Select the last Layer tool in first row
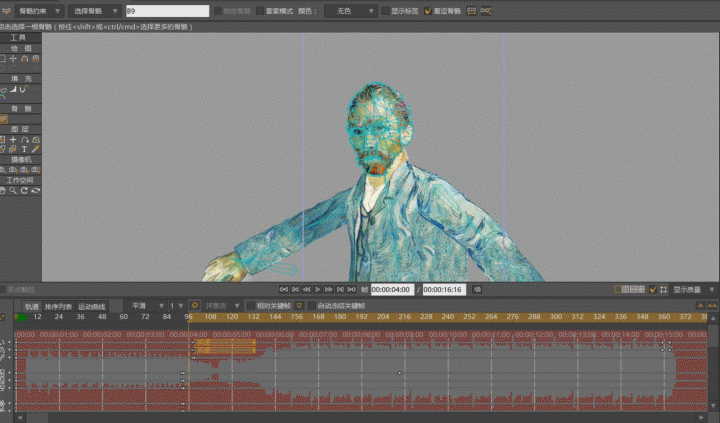This screenshot has width=720, height=423. tap(35, 140)
